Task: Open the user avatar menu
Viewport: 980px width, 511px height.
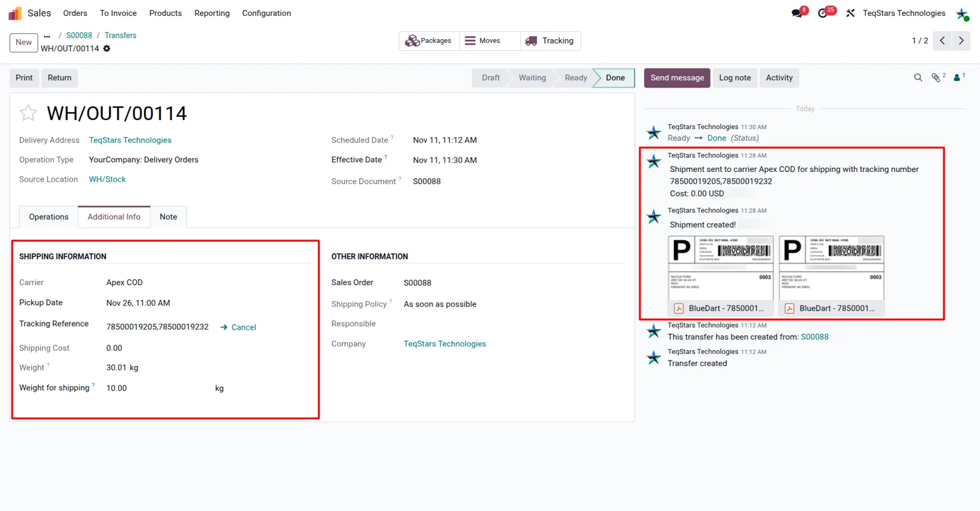Action: [962, 13]
